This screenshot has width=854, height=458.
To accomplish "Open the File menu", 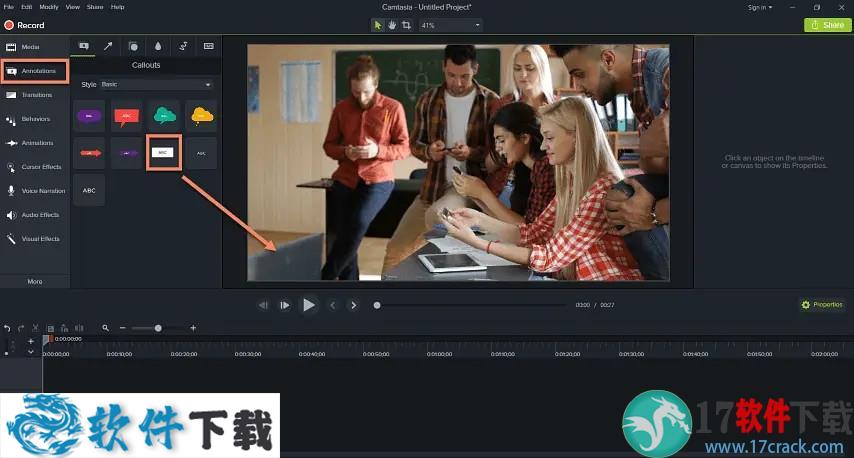I will tap(9, 7).
